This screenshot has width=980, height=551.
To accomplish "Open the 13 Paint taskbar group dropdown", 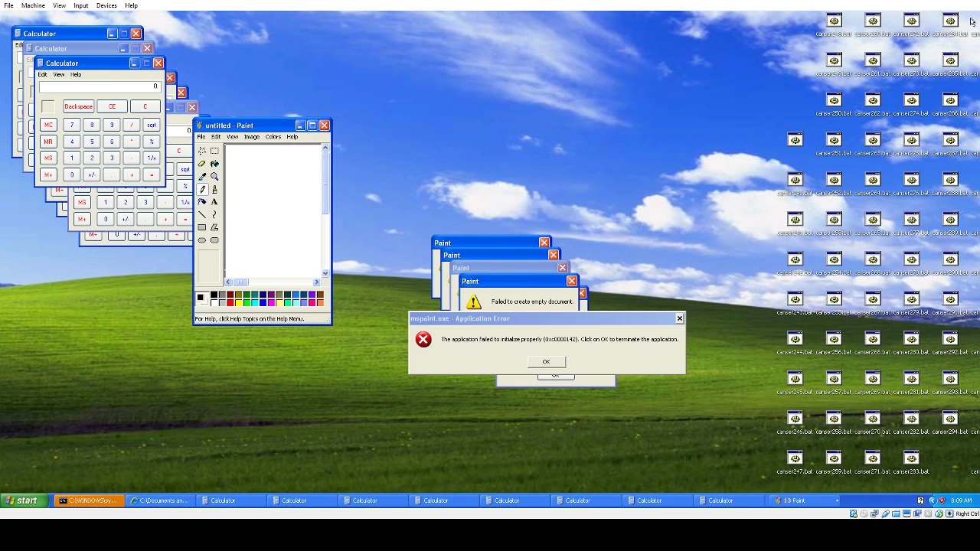I will pyautogui.click(x=837, y=500).
